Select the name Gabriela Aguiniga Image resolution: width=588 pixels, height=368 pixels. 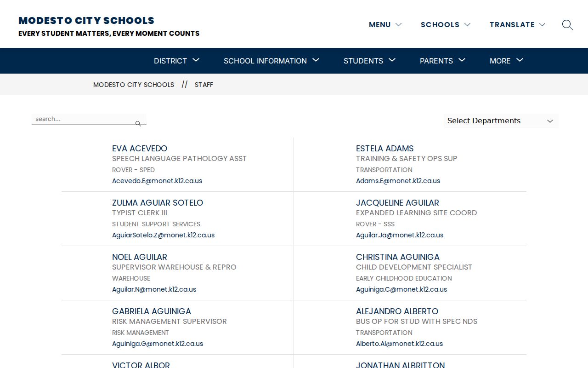[x=152, y=311]
